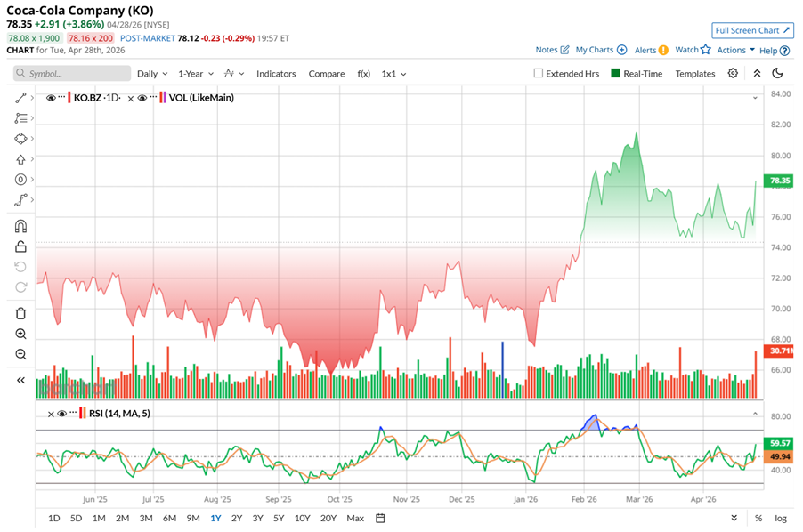Delete drawings with the trash icon
The height and width of the screenshot is (532, 803).
[20, 313]
